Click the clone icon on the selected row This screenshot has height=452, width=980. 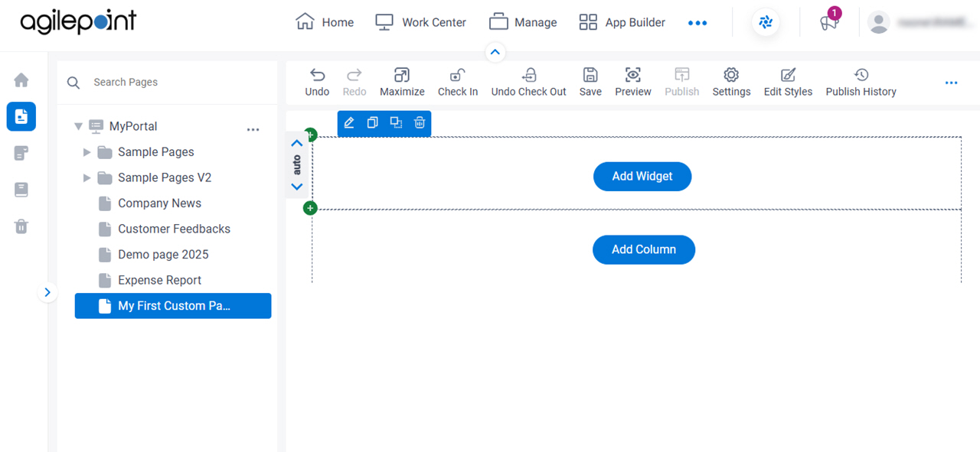coord(396,123)
